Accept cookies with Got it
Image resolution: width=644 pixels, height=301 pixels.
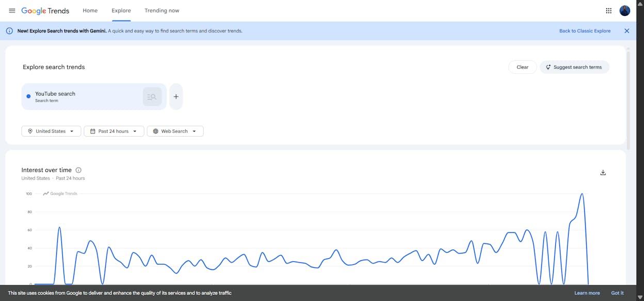(x=618, y=293)
